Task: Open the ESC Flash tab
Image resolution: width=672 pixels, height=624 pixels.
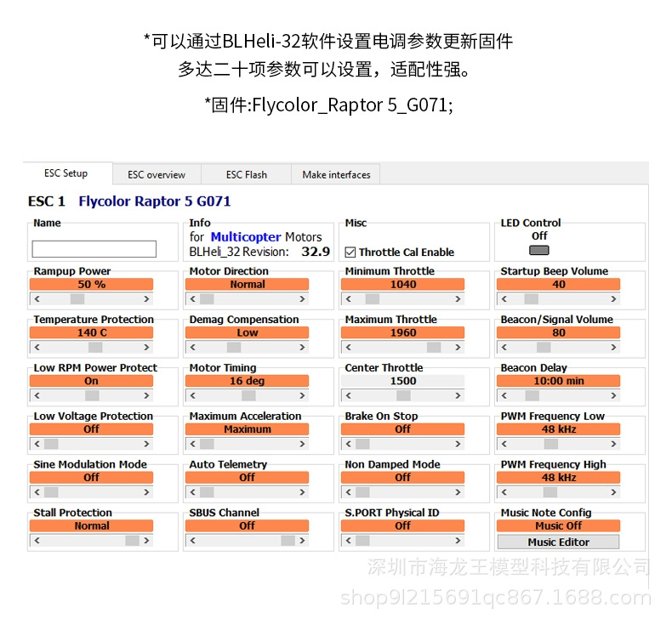Action: click(x=247, y=175)
